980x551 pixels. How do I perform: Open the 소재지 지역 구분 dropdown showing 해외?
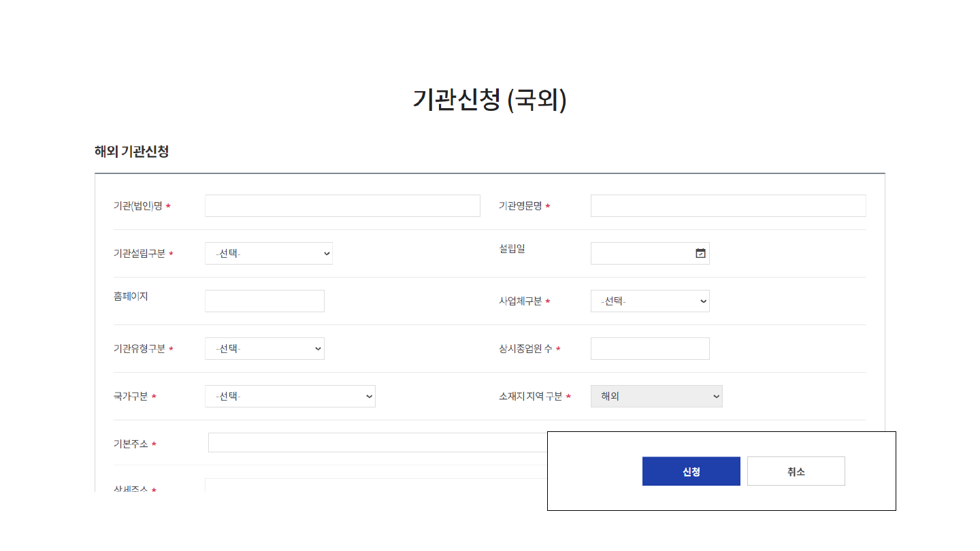657,397
